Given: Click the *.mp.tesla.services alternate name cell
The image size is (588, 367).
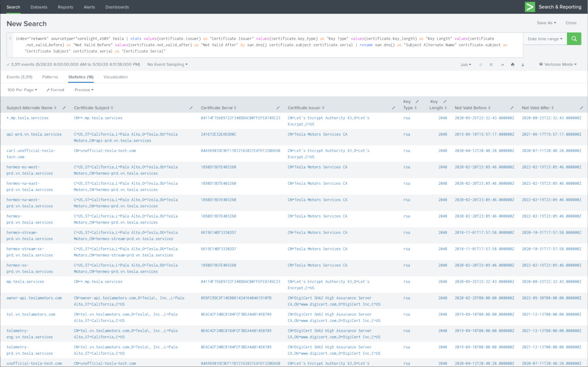Looking at the screenshot, I should click(27, 118).
